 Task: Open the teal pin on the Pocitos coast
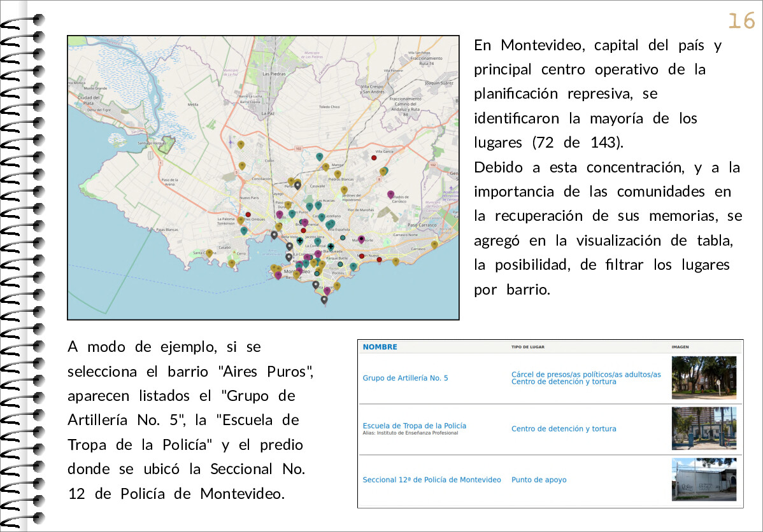tap(353, 267)
